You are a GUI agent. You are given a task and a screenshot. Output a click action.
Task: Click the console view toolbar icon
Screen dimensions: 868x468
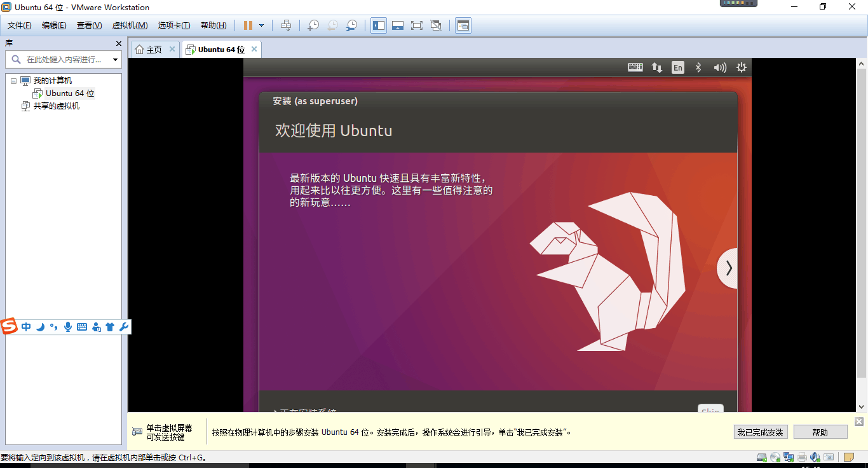click(x=463, y=25)
